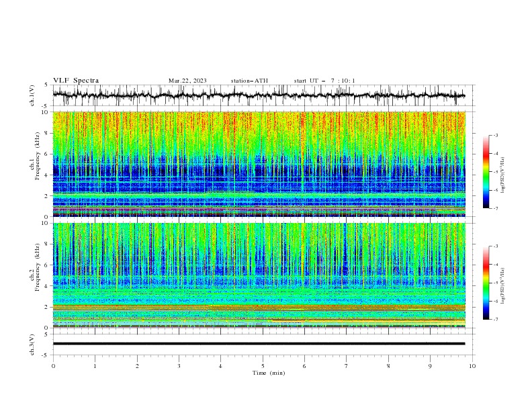
Task: Click the 'station=ATH' label
Action: [249, 81]
